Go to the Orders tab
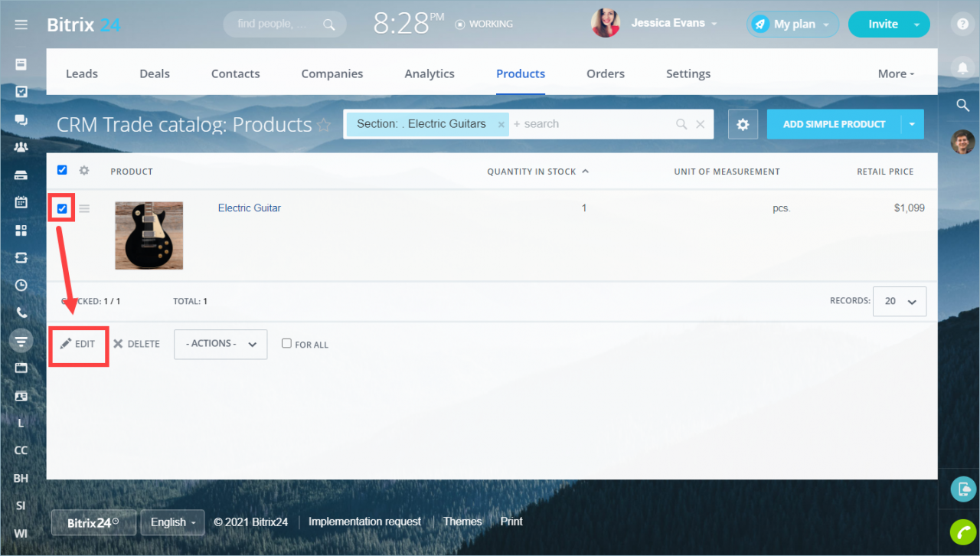The image size is (980, 556). click(606, 74)
